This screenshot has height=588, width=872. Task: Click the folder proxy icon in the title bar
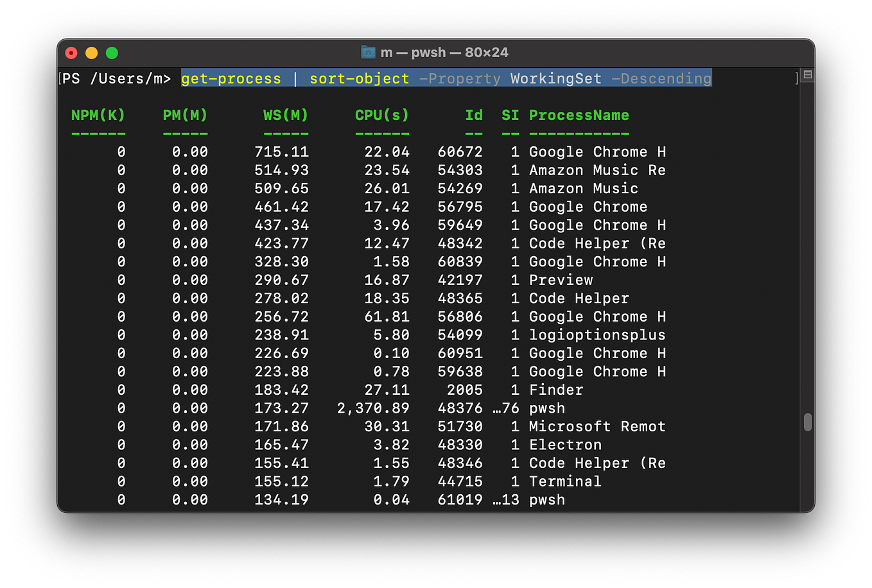tap(368, 53)
